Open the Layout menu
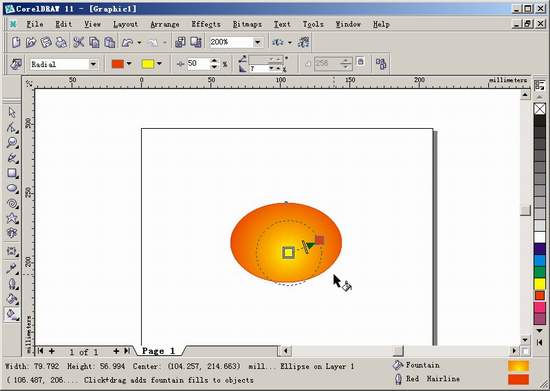This screenshot has height=391, width=550. (x=125, y=24)
